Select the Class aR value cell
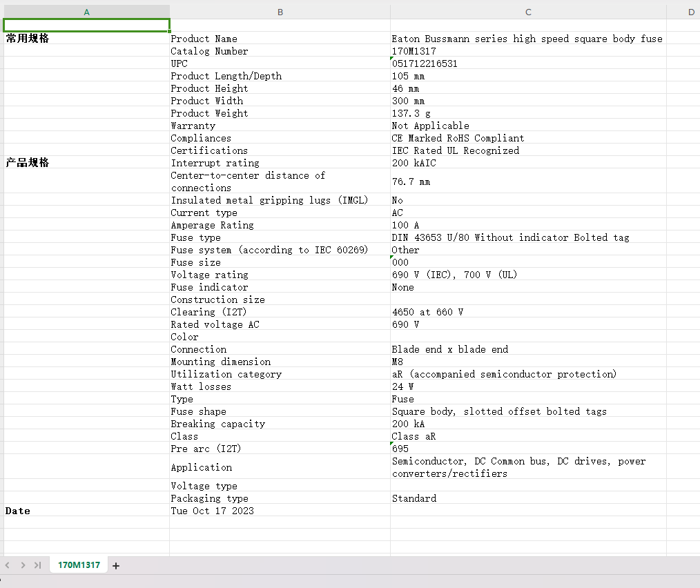Screen dimensions: 700x588 point(528,436)
